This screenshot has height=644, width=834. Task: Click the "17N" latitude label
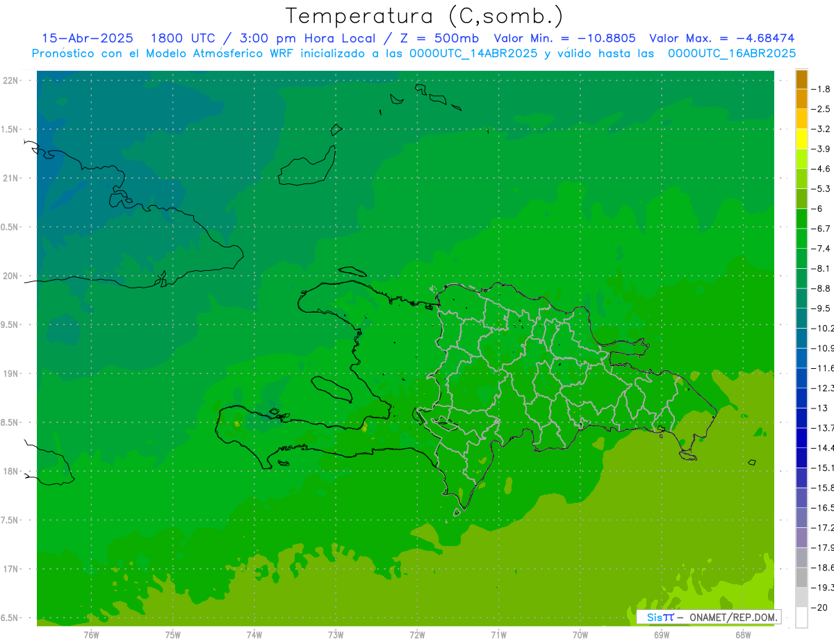10,569
